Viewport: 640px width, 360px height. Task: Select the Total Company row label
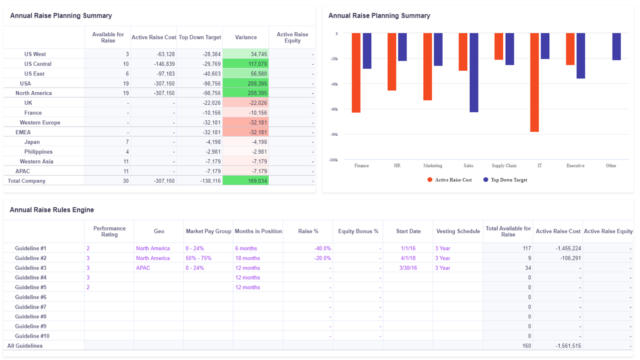(27, 181)
